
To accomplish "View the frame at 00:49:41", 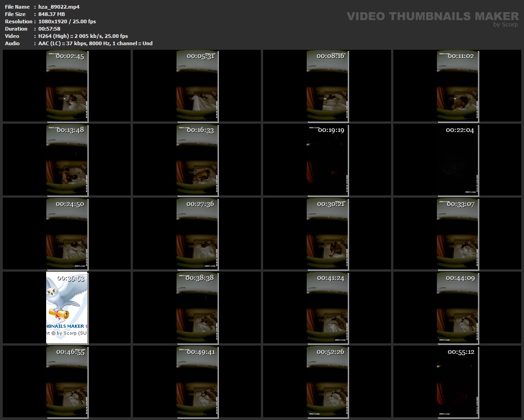I will (197, 382).
